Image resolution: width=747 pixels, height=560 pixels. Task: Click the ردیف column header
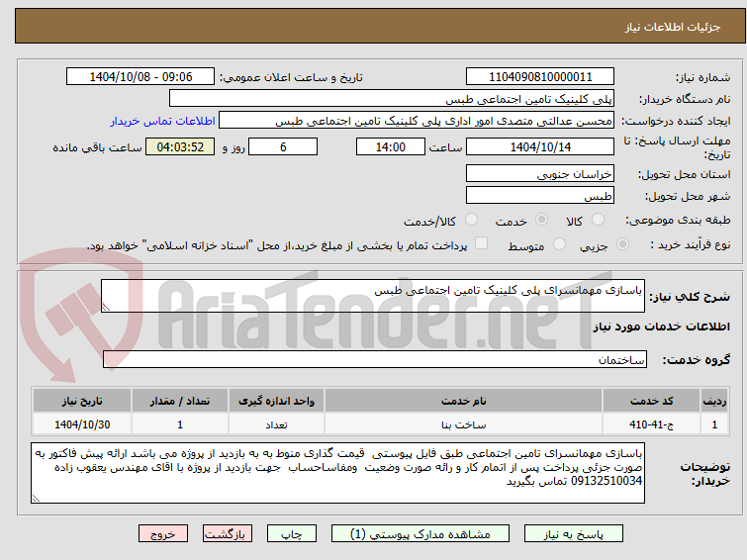[x=714, y=401]
